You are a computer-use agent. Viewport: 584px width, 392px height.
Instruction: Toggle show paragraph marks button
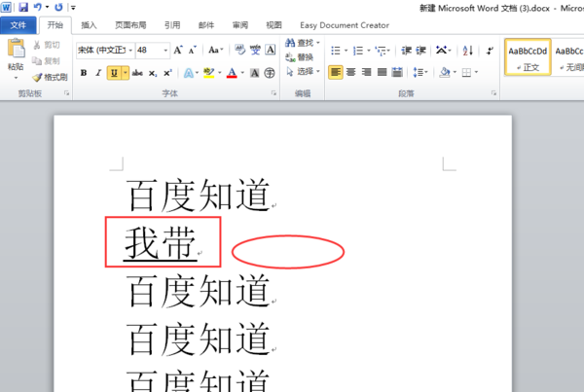(x=490, y=51)
